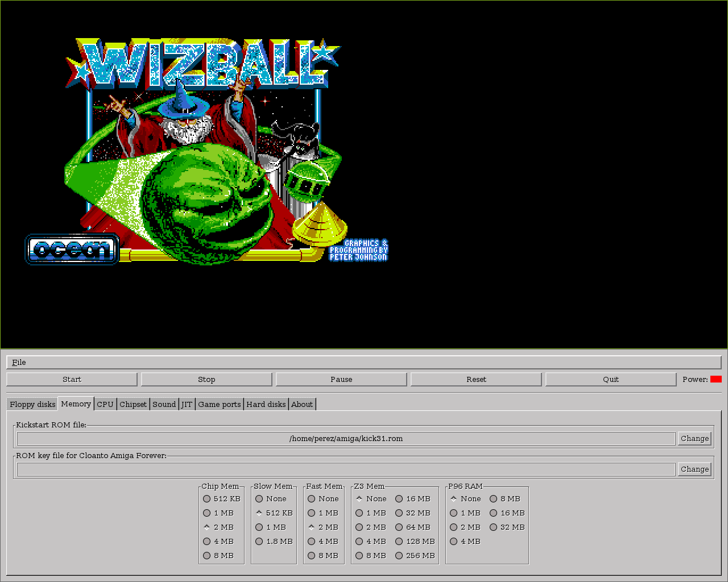Set Z3 Mem to 1 MB
The width and height of the screenshot is (728, 582).
371,513
